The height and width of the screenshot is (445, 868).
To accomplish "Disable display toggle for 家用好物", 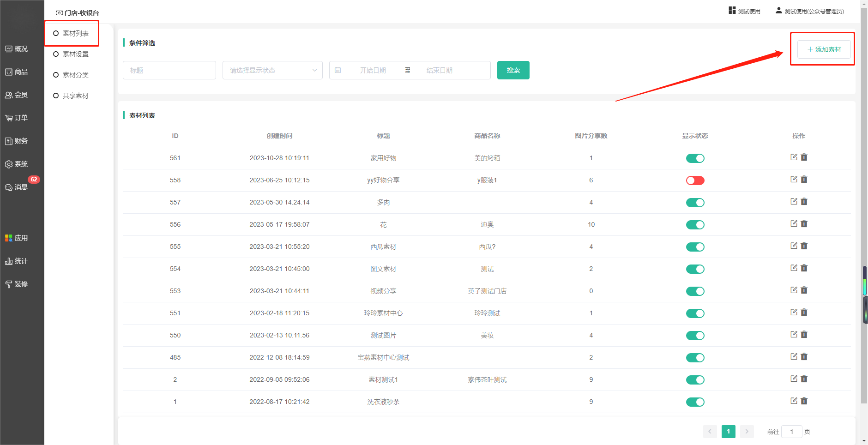I will [x=695, y=158].
